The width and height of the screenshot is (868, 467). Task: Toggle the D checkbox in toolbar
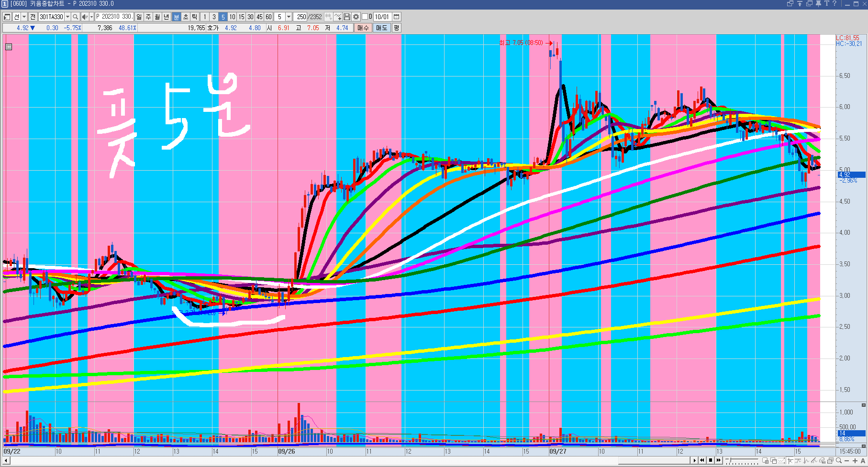point(365,17)
